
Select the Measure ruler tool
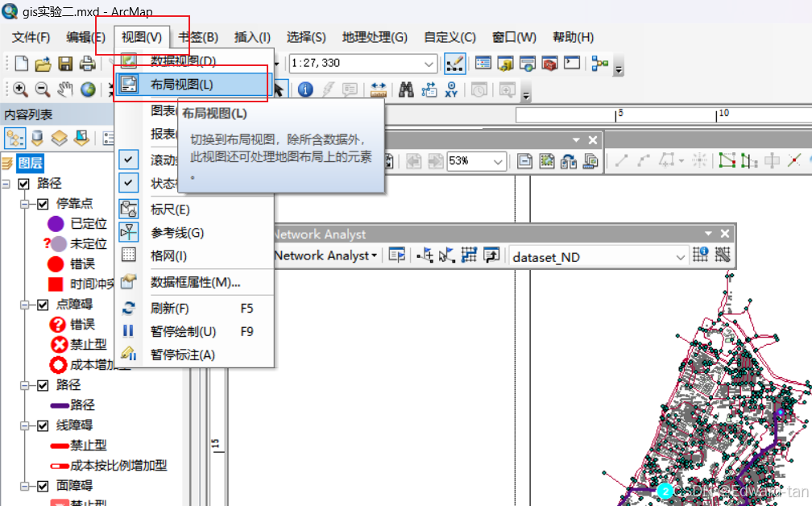coord(379,89)
